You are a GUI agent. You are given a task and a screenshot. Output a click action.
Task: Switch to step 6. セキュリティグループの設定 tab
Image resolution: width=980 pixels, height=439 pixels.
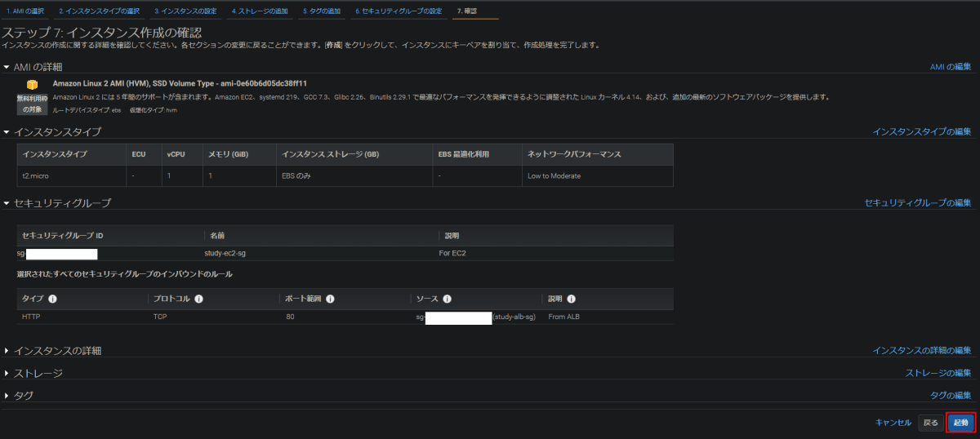pos(399,11)
